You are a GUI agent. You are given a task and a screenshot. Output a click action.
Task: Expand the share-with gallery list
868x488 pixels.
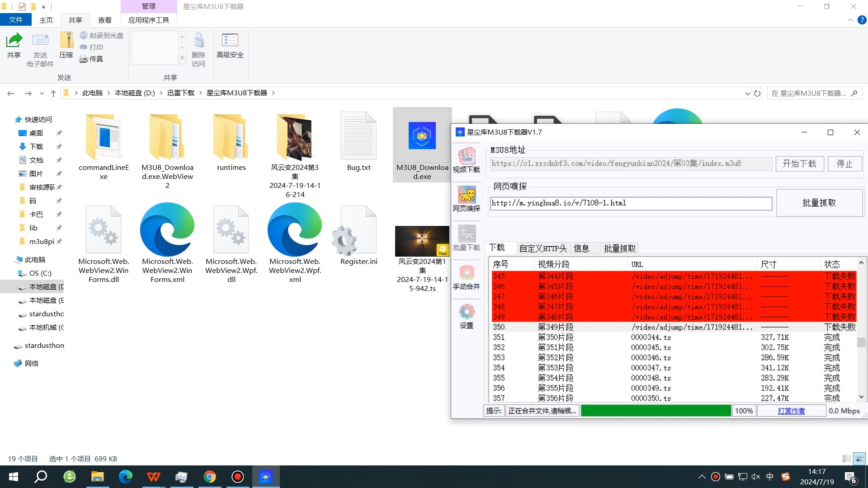(182, 58)
